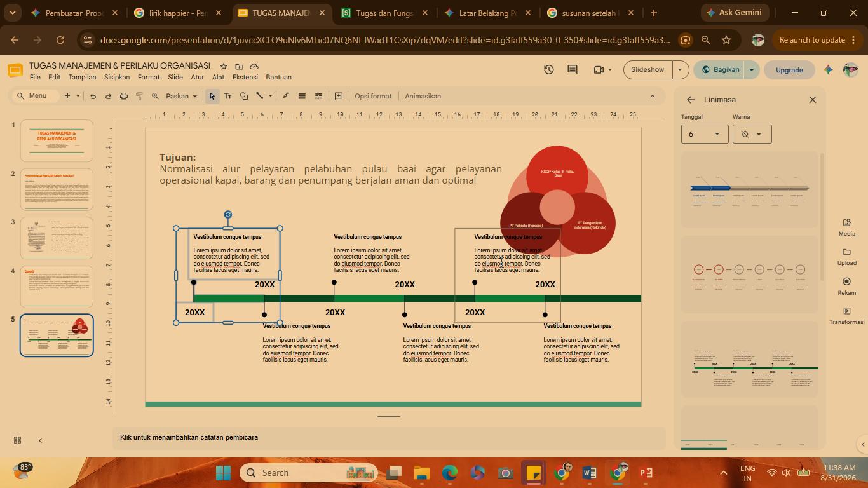Select the text box tool
Viewport: 868px width, 488px height.
tap(227, 96)
